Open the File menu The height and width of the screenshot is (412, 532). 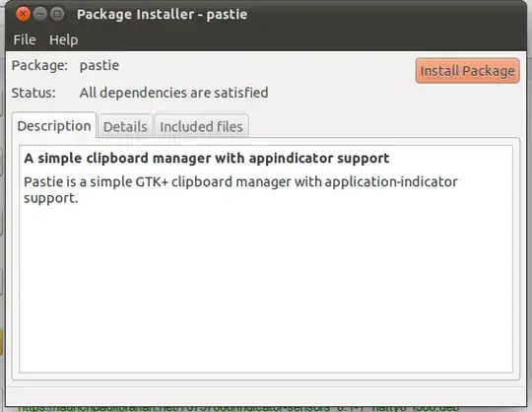click(x=25, y=39)
